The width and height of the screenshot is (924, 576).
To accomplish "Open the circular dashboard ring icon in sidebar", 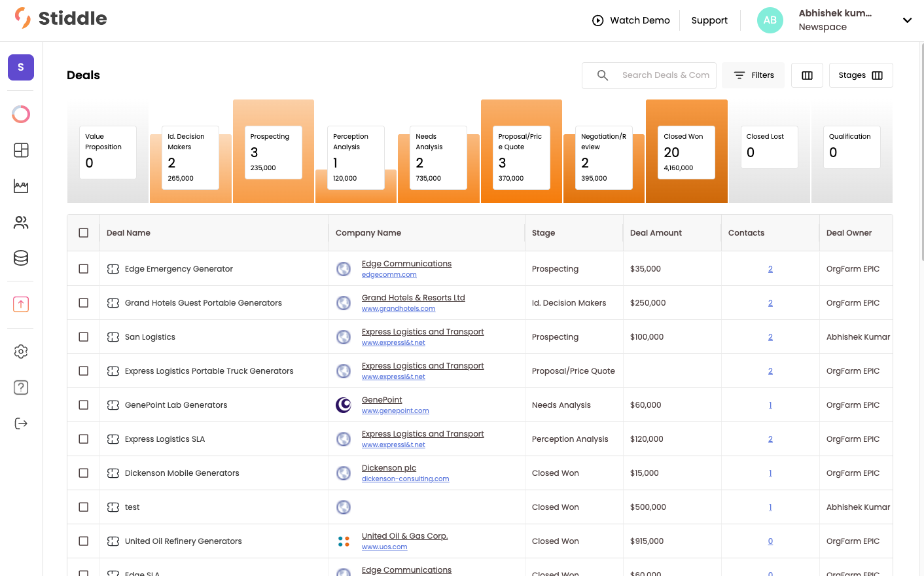I will (21, 115).
